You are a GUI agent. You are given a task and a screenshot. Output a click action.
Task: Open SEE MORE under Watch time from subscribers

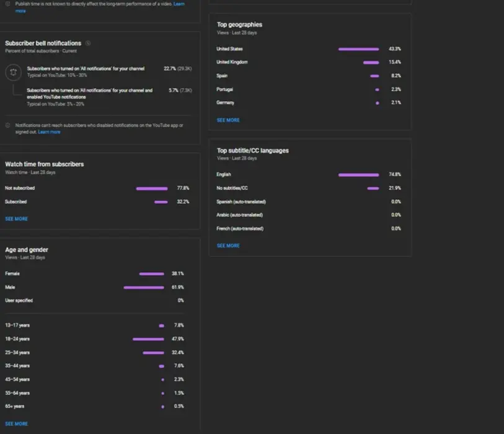[16, 219]
